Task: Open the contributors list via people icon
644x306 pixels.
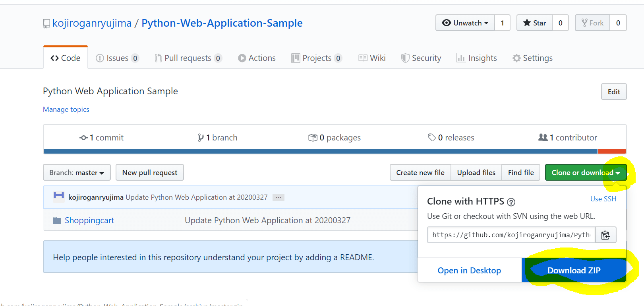Action: tap(543, 137)
